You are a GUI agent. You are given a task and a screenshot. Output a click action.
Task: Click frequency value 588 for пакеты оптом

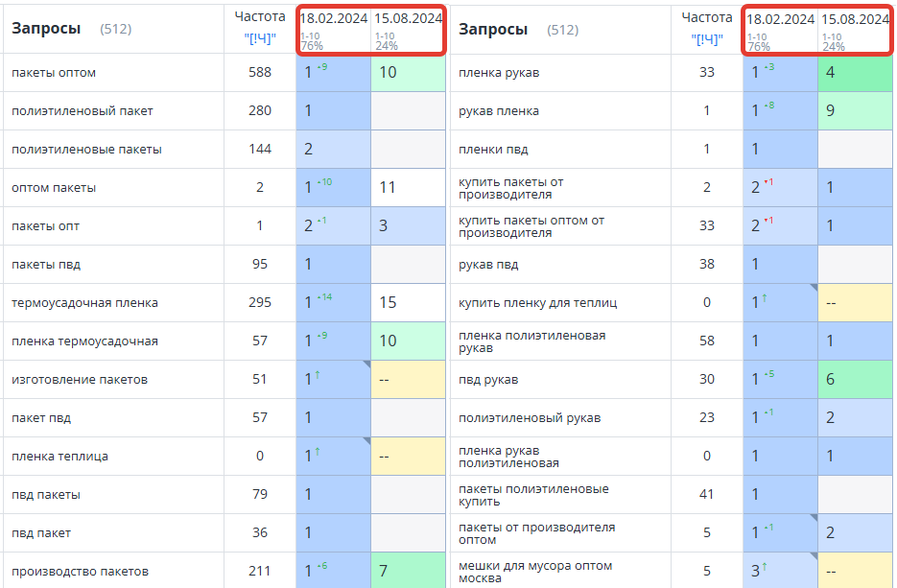tap(259, 73)
